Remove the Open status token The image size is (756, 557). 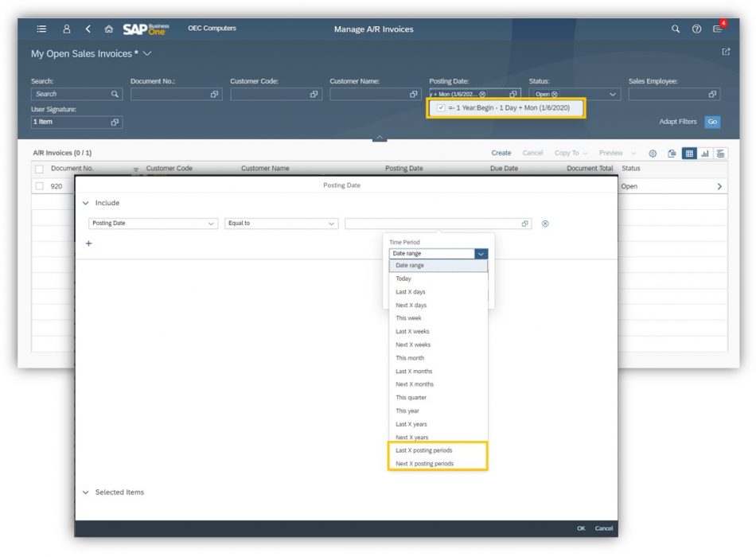pyautogui.click(x=555, y=94)
